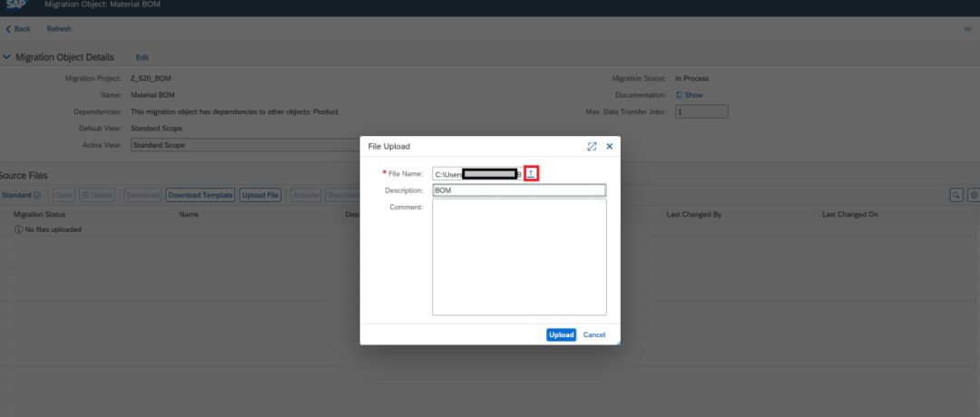Screen dimensions: 980x417
Task: Focus the File Name input field
Action: (477, 174)
